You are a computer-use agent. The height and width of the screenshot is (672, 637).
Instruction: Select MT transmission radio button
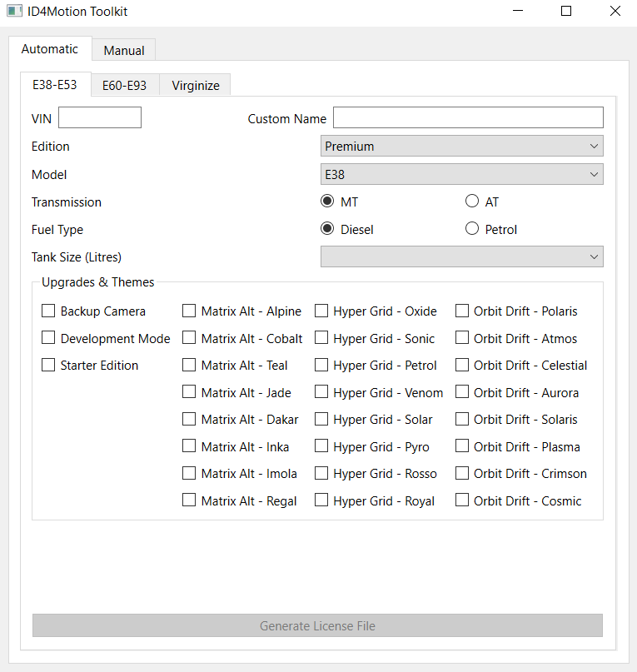click(327, 201)
